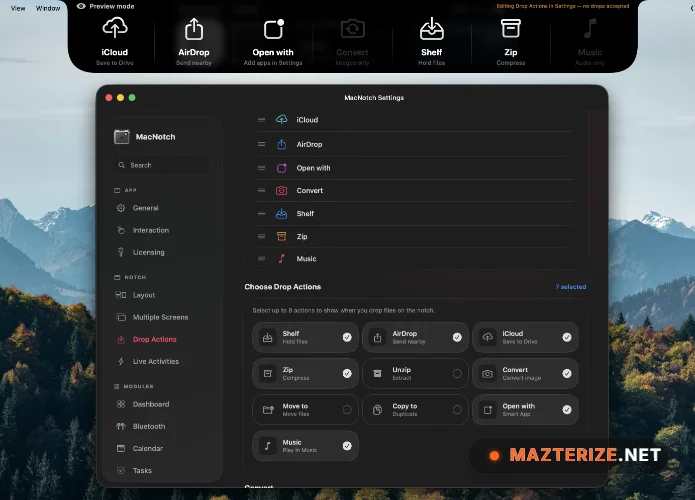This screenshot has width=695, height=500.
Task: Click the Zip archive icon in order list
Action: pyautogui.click(x=281, y=236)
